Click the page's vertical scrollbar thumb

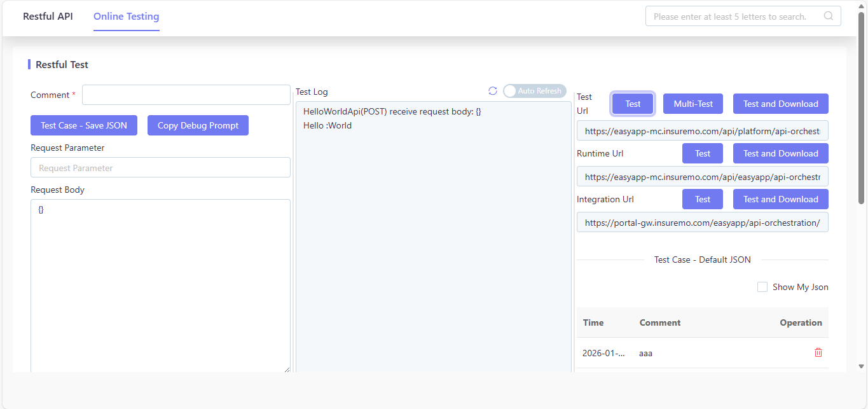(862, 107)
